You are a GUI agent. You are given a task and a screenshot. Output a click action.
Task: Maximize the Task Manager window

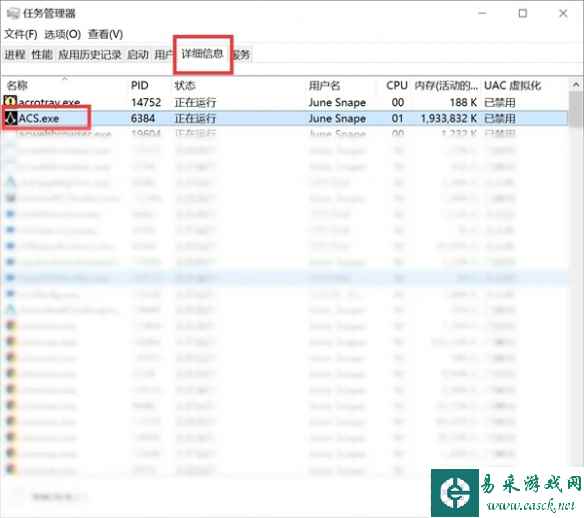click(x=523, y=13)
